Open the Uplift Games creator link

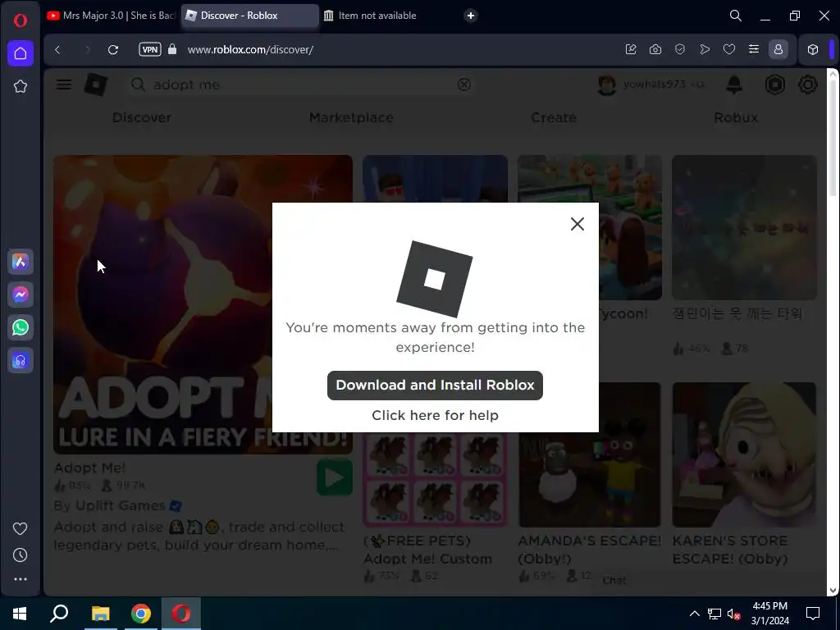[120, 505]
